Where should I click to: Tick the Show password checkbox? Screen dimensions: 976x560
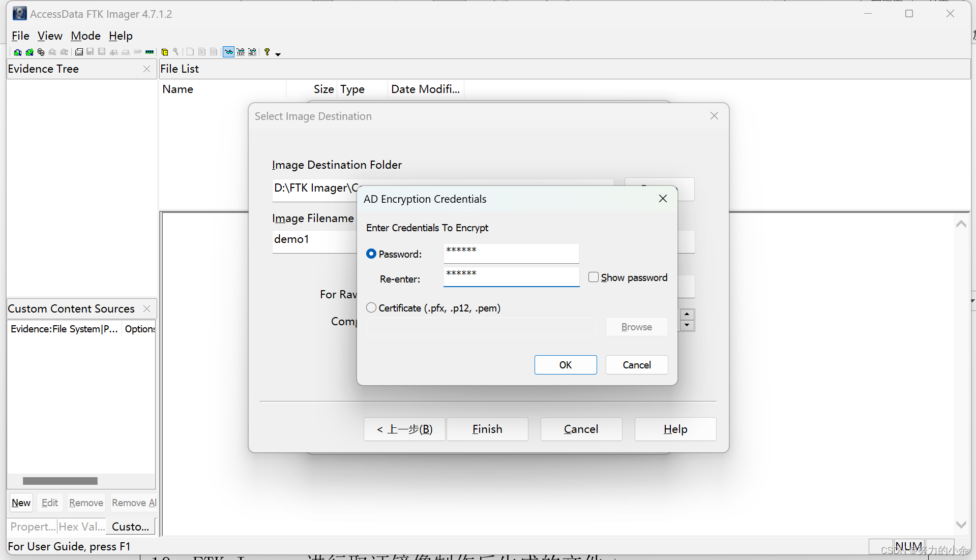point(593,277)
